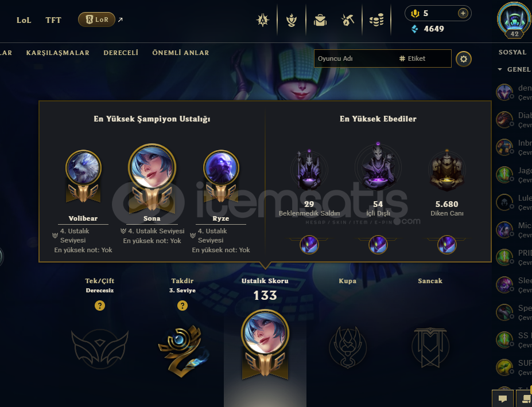
Task: Switch to the TFT tab
Action: (x=53, y=20)
